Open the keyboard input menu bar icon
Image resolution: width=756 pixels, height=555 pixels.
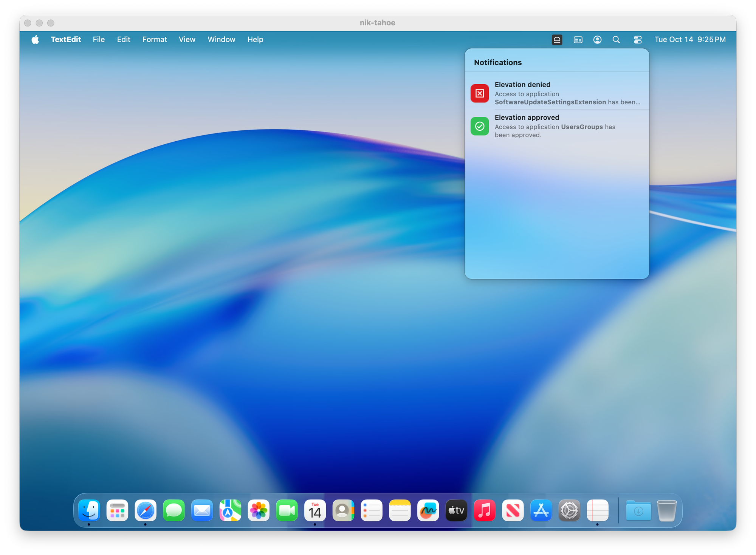(x=578, y=40)
